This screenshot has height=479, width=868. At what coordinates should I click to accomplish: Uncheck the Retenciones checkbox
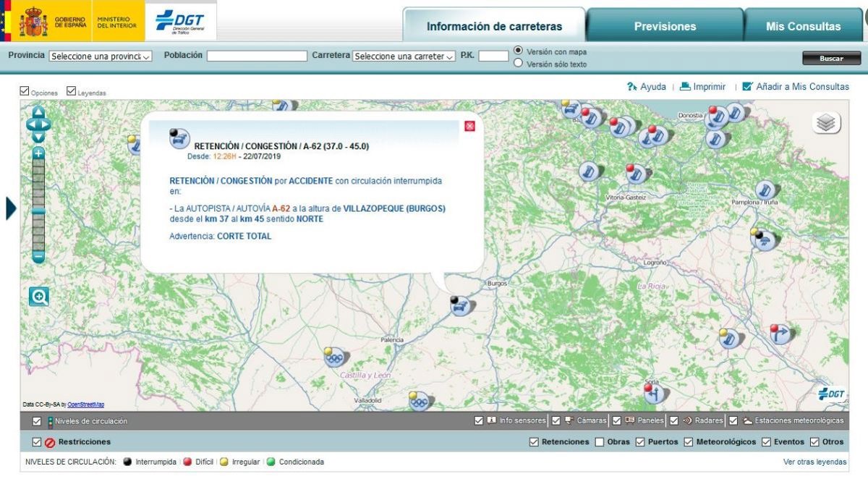pos(534,442)
